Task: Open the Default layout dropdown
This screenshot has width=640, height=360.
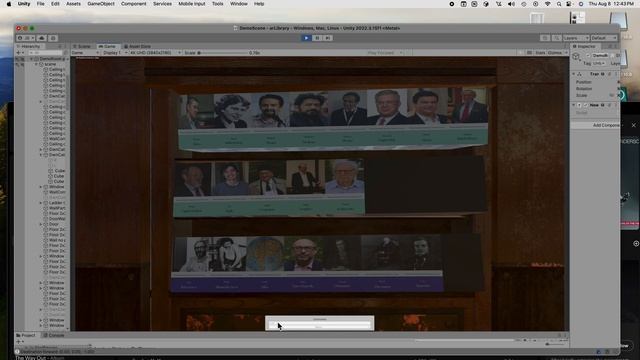Action: [x=604, y=38]
